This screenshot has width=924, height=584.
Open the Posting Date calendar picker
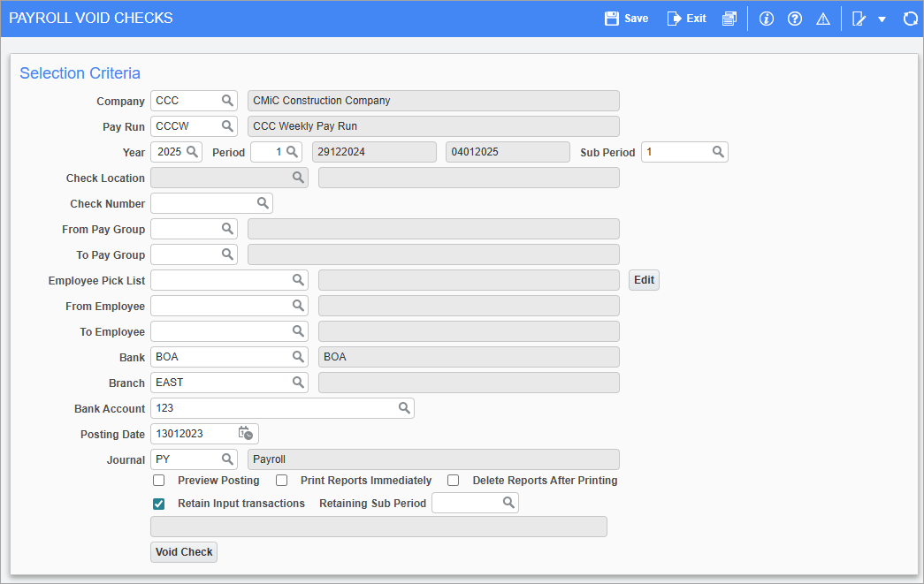coord(245,433)
